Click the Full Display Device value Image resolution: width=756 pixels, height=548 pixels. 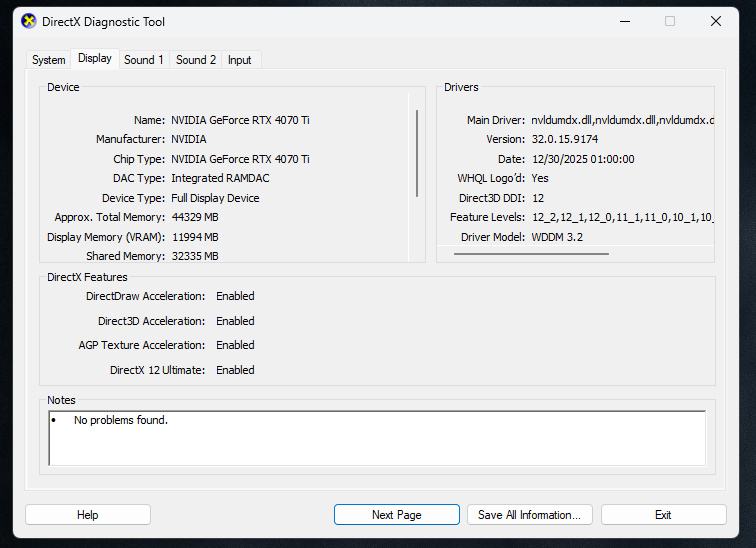pos(215,198)
